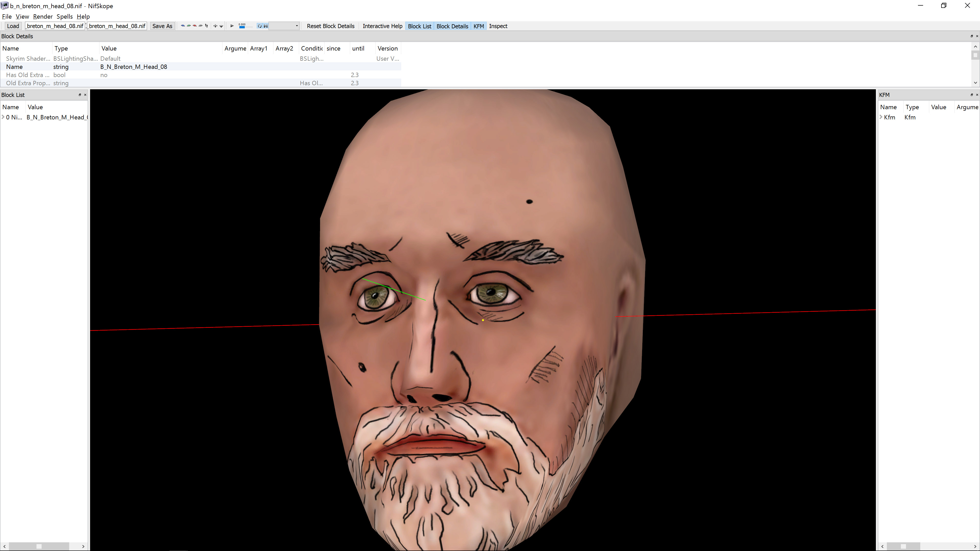The width and height of the screenshot is (980, 551).
Task: Open the animation selector dropdown
Action: pyautogui.click(x=297, y=26)
